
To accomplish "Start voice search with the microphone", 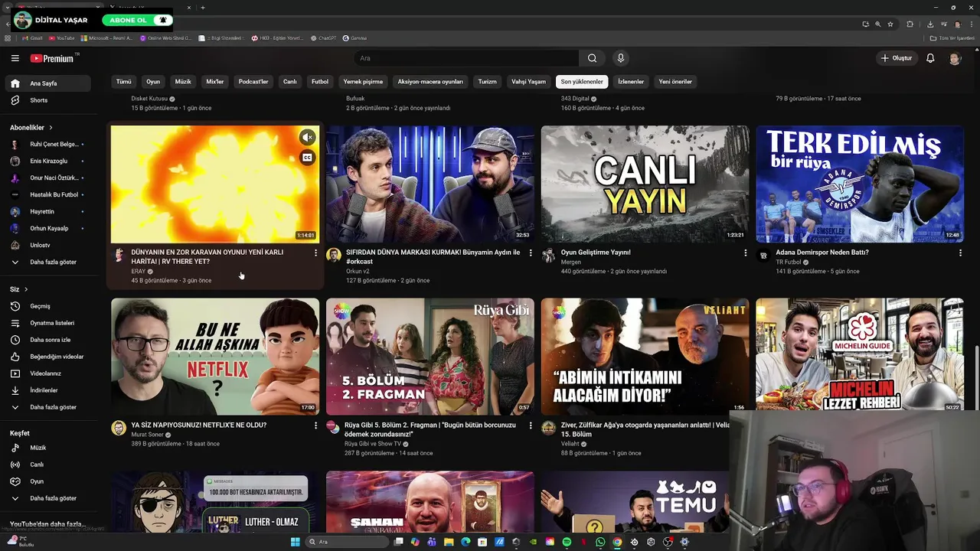I will tap(621, 58).
